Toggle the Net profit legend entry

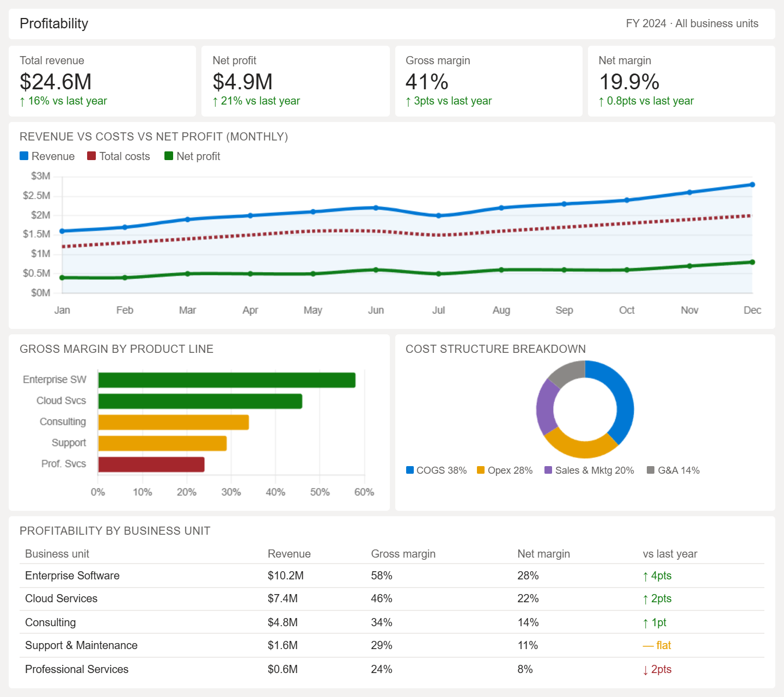pos(192,156)
